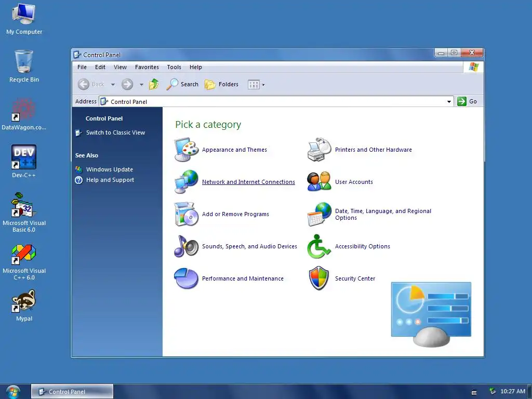The image size is (532, 399).
Task: Select the Dev-C++ desktop shortcut
Action: 24,162
